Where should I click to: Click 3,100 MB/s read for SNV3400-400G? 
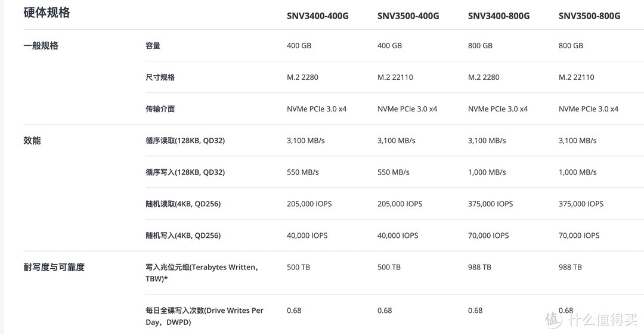pos(305,141)
